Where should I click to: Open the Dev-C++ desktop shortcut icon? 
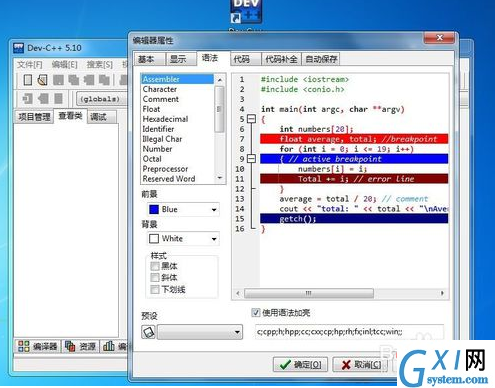[246, 12]
